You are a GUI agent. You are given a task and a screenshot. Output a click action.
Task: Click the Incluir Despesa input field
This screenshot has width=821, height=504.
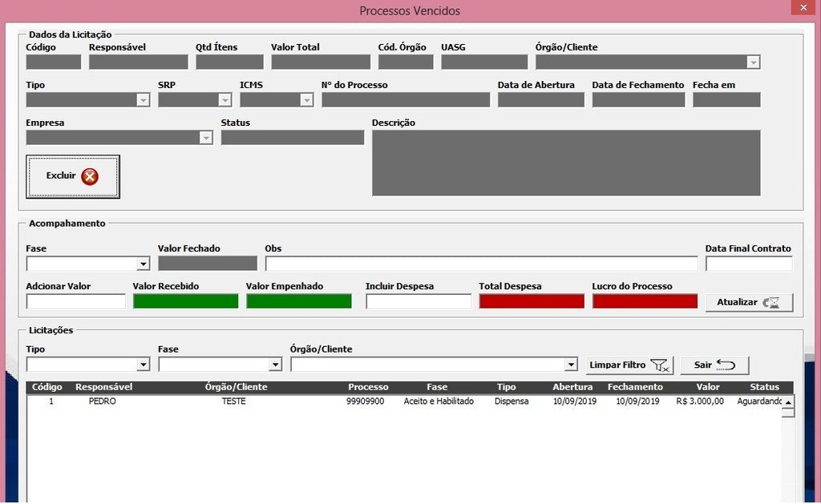click(419, 301)
